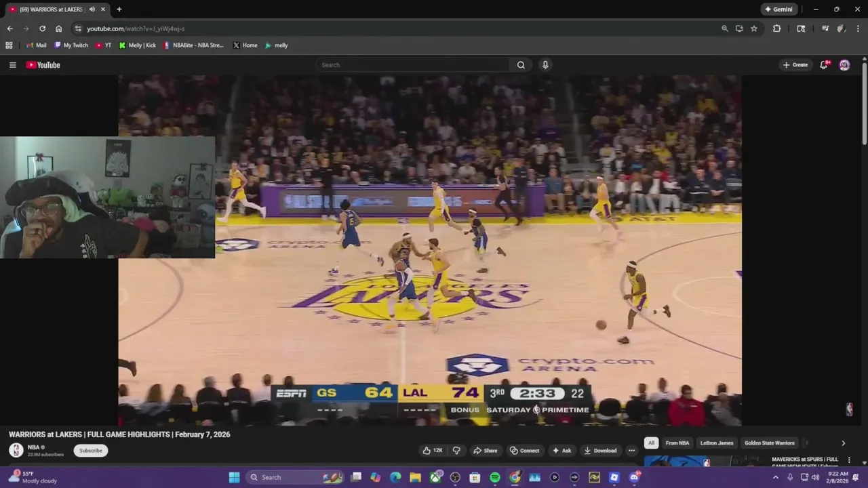Reload the page in Chrome

point(42,28)
